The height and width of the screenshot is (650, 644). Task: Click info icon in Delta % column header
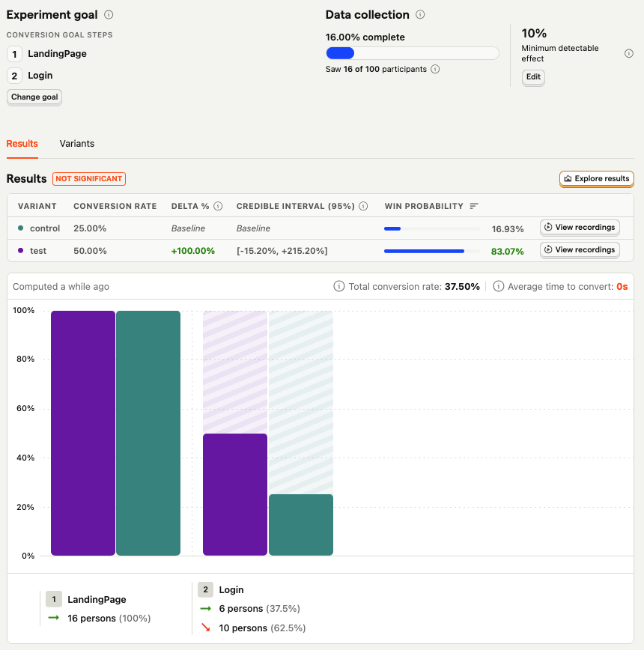pyautogui.click(x=218, y=206)
